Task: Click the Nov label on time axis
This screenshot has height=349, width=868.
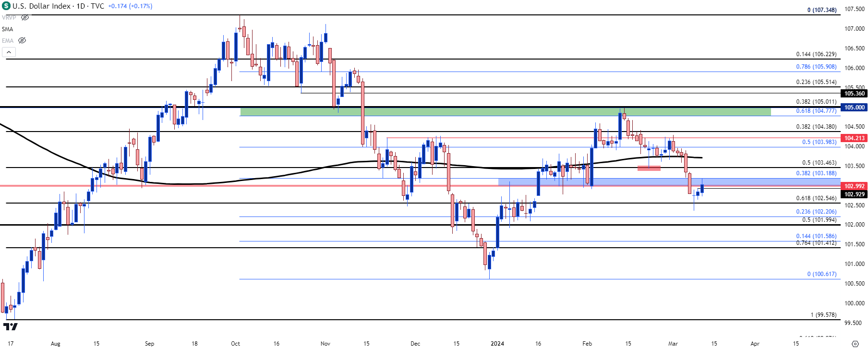Action: [325, 344]
